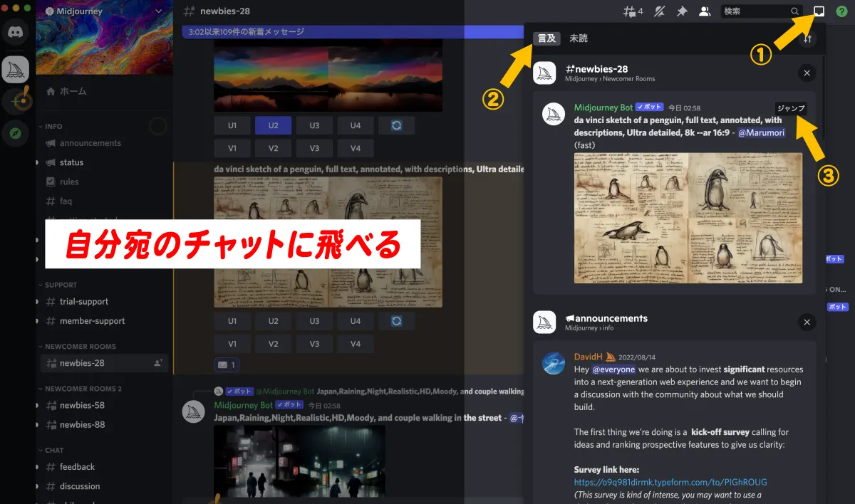Close the announcements mention card
This screenshot has width=855, height=504.
(807, 322)
